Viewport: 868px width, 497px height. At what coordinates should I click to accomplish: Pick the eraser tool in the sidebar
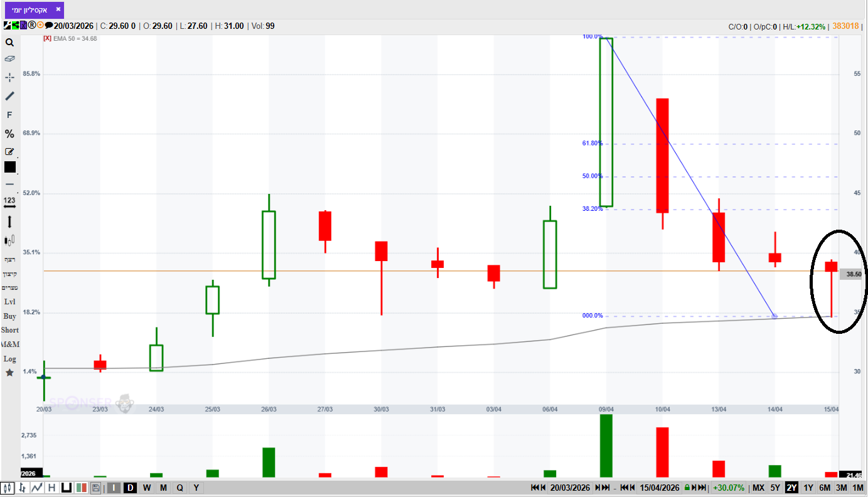pos(9,58)
